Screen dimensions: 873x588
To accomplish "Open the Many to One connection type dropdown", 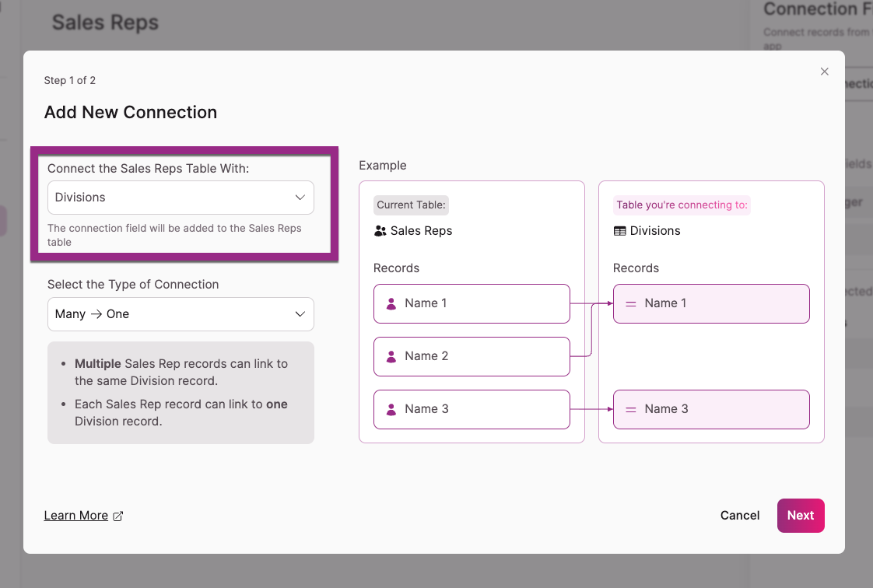I will (x=181, y=314).
